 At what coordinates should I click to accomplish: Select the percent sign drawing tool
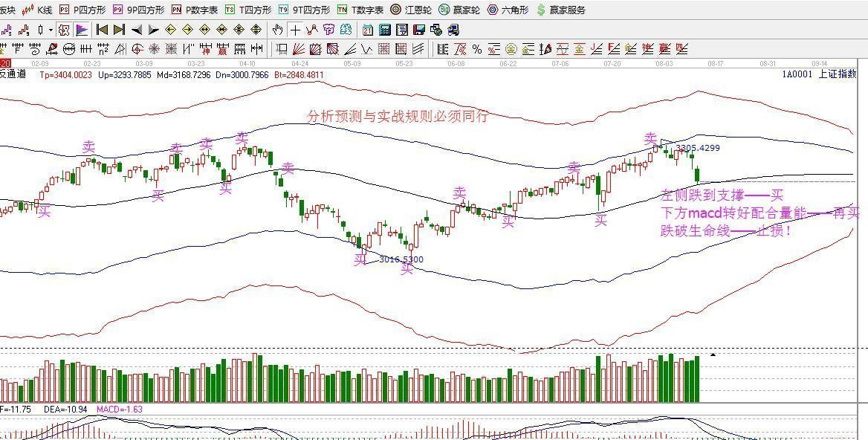click(476, 49)
